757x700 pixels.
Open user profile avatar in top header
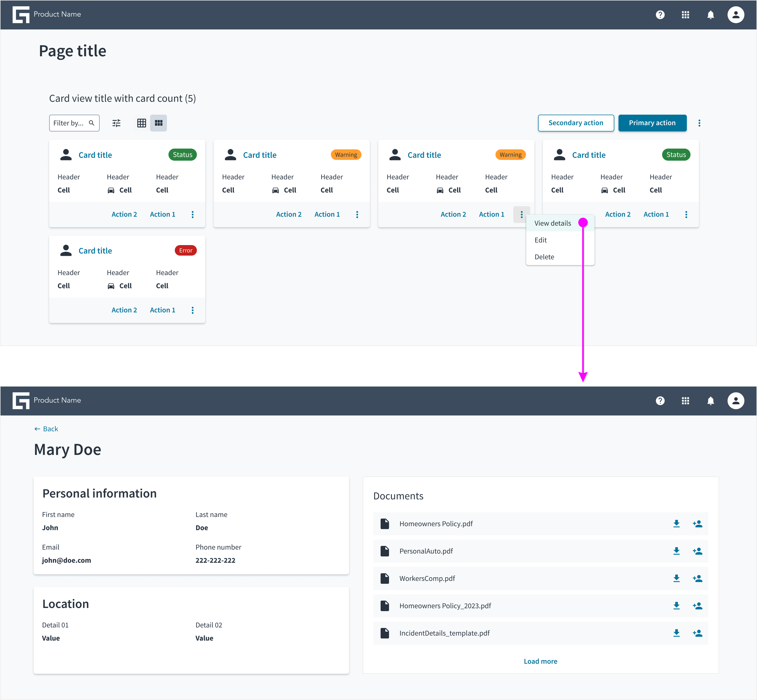coord(735,15)
